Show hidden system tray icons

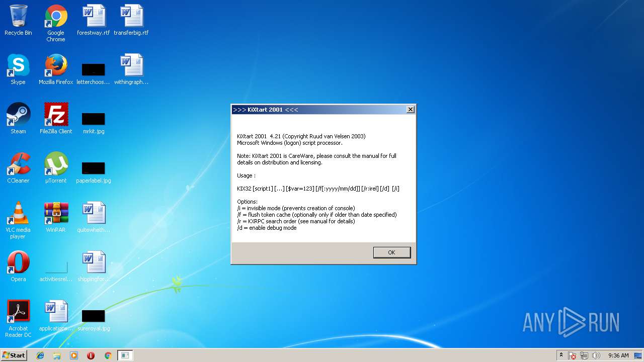coord(561,355)
